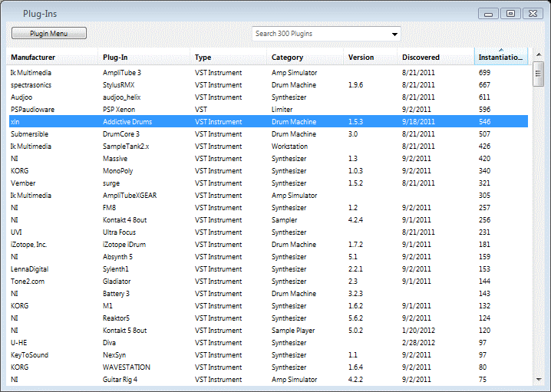Select the Gladiator plug-in row
Image resolution: width=551 pixels, height=392 pixels.
point(269,282)
